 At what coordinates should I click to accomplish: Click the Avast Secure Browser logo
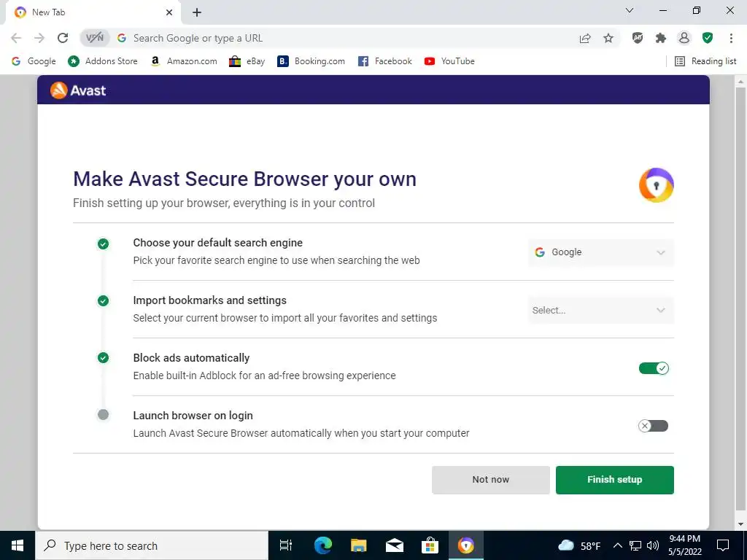pyautogui.click(x=656, y=185)
